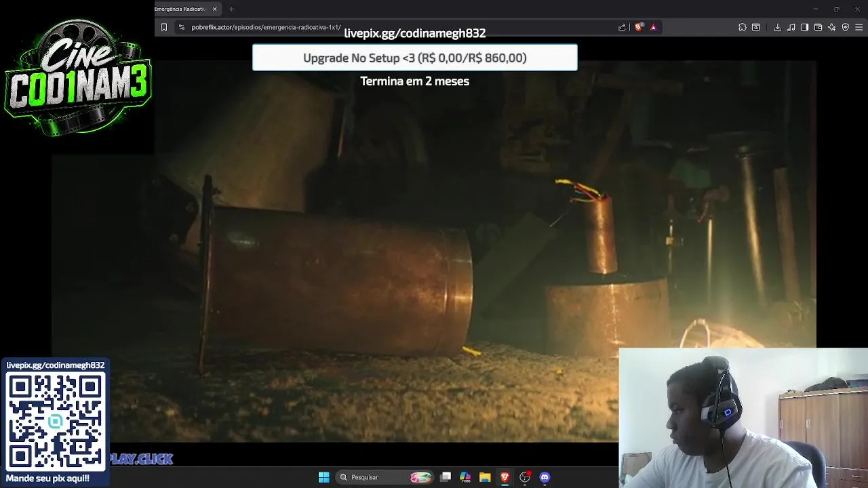Click the icon right of the extensions puzzle
868x488 pixels.
[x=755, y=27]
